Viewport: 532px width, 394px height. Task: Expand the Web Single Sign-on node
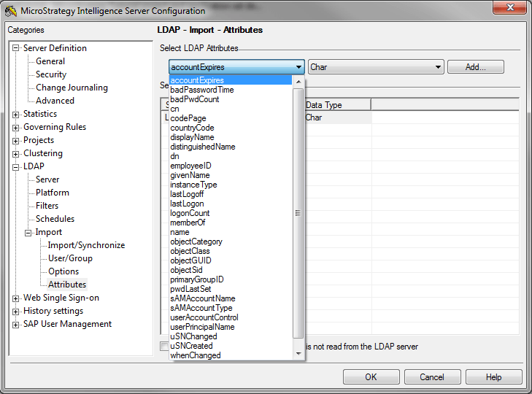[x=15, y=298]
